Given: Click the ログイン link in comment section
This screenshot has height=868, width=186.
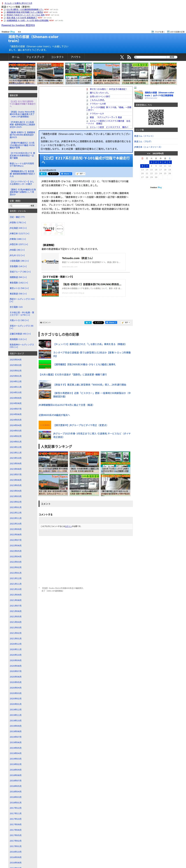Looking at the screenshot, I should click(68, 526).
